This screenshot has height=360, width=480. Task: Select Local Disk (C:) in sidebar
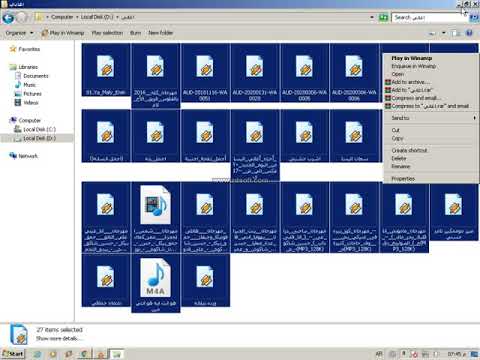tap(39, 129)
